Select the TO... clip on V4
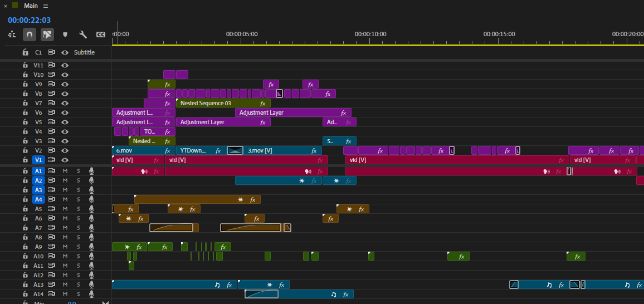644x304 pixels. click(x=157, y=132)
